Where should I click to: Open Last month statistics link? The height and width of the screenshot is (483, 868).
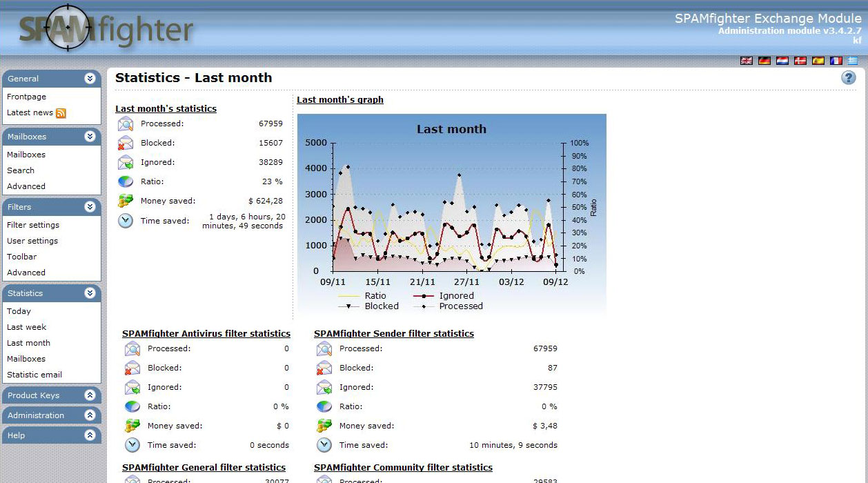point(28,343)
